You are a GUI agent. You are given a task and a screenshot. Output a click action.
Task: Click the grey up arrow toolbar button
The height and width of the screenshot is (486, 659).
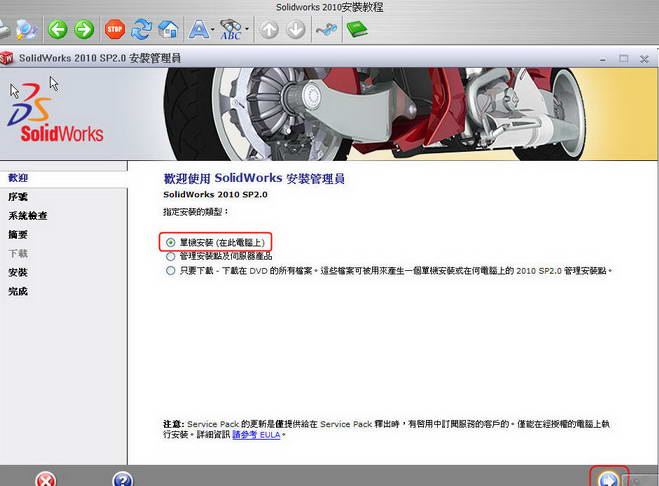[x=269, y=30]
